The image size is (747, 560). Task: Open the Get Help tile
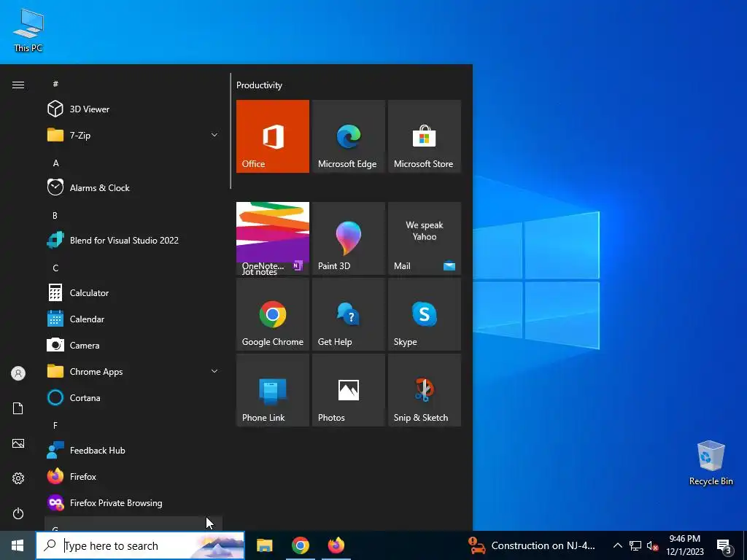click(x=348, y=314)
